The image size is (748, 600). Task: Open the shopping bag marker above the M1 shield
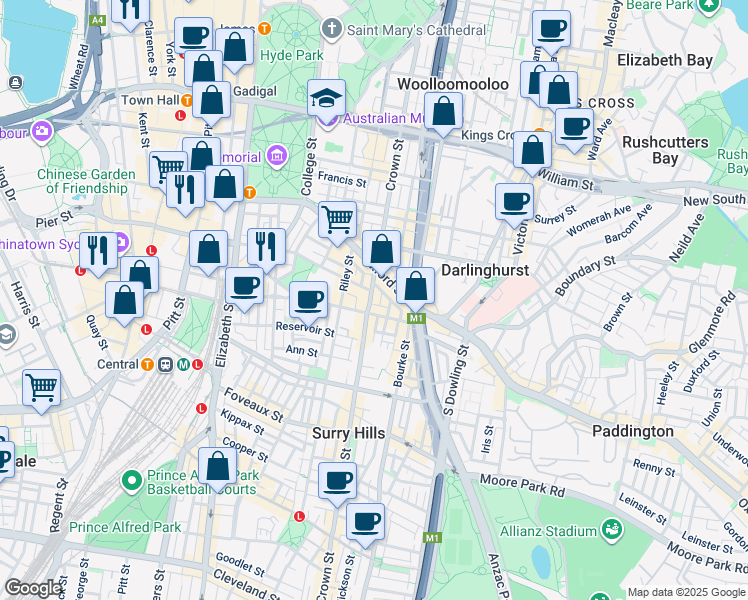coord(416,287)
